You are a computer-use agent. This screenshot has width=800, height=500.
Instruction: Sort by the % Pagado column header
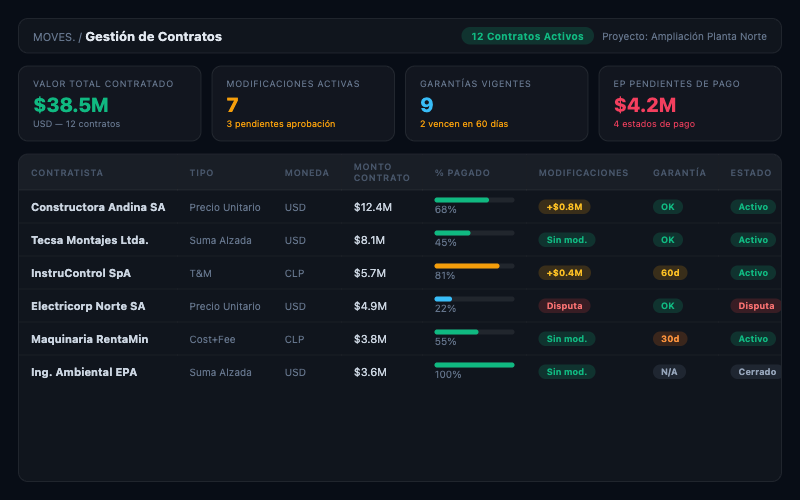462,173
